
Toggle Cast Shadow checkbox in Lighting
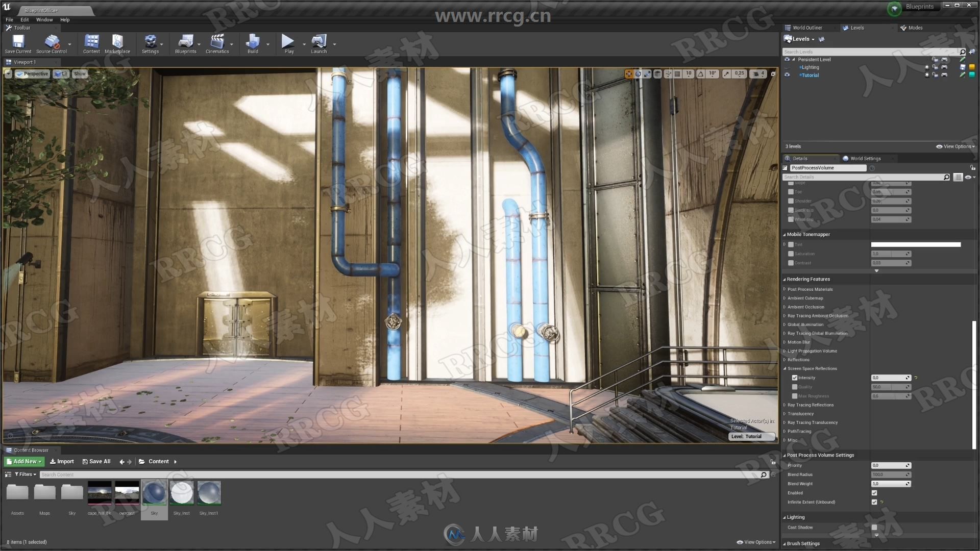pyautogui.click(x=874, y=528)
